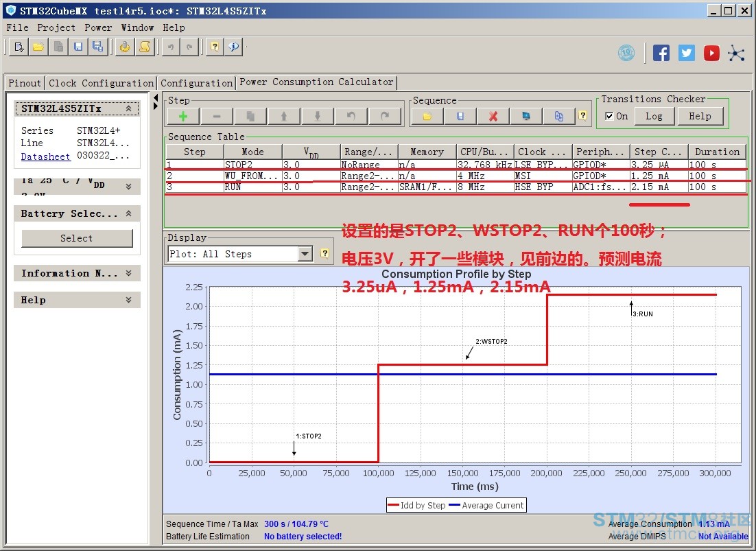The width and height of the screenshot is (756, 551).
Task: Click the Clock column header
Action: click(543, 152)
